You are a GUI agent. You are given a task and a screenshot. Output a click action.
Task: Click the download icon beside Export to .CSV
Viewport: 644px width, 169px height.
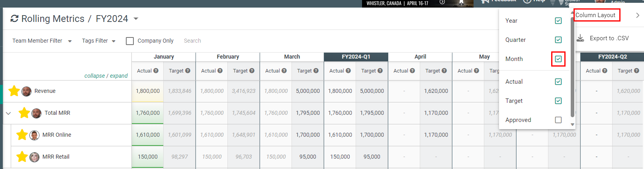tap(581, 38)
